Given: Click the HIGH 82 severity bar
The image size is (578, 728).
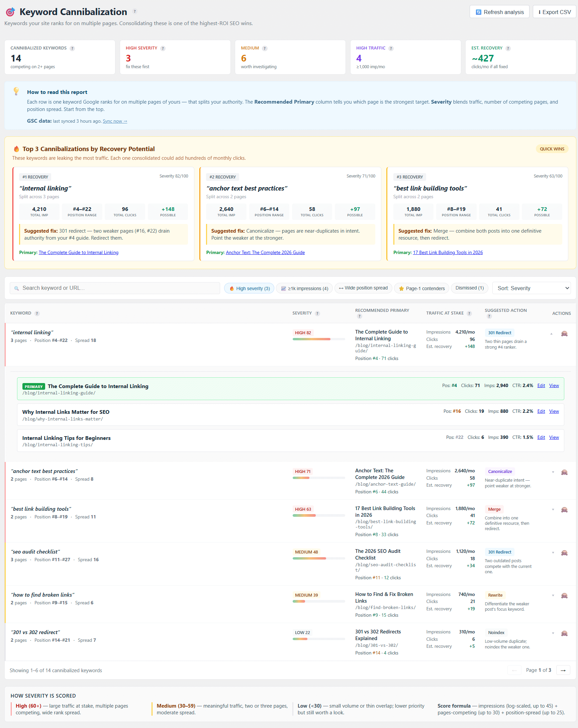Looking at the screenshot, I should pyautogui.click(x=318, y=339).
